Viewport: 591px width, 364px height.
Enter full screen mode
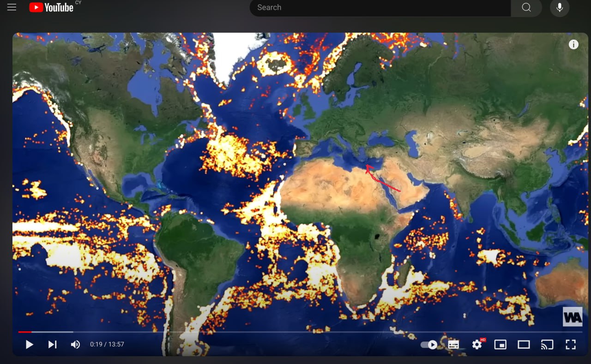tap(571, 345)
